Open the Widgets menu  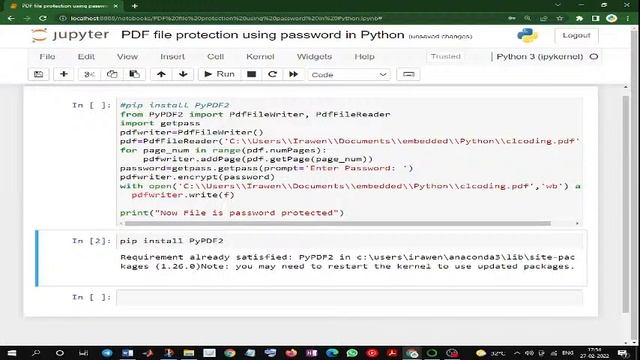[314, 57]
